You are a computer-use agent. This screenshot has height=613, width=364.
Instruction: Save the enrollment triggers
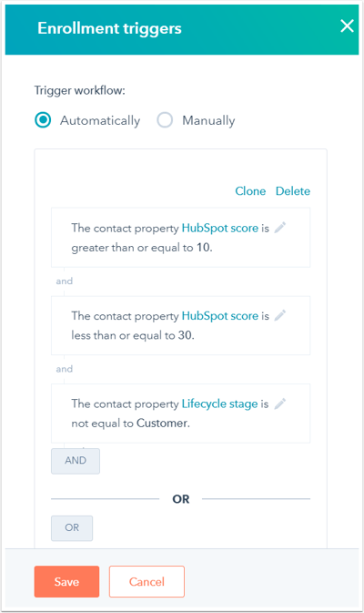[66, 582]
